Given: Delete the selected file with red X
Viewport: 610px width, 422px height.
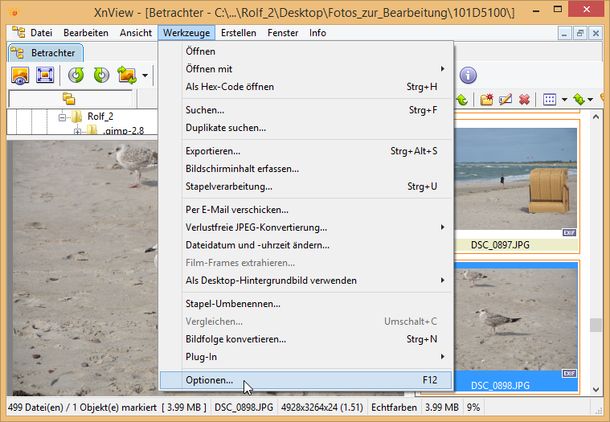Looking at the screenshot, I should (x=523, y=100).
